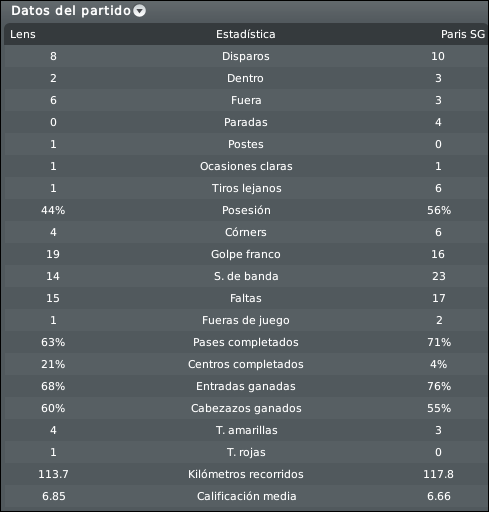Click the Paradas statistic row
489x512 pixels.
coord(246,122)
